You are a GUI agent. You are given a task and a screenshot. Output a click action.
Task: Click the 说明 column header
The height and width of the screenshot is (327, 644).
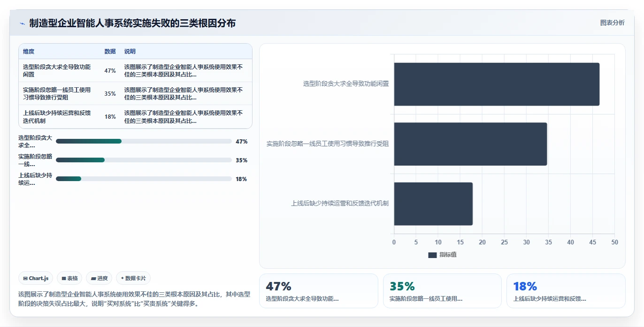[x=130, y=52]
